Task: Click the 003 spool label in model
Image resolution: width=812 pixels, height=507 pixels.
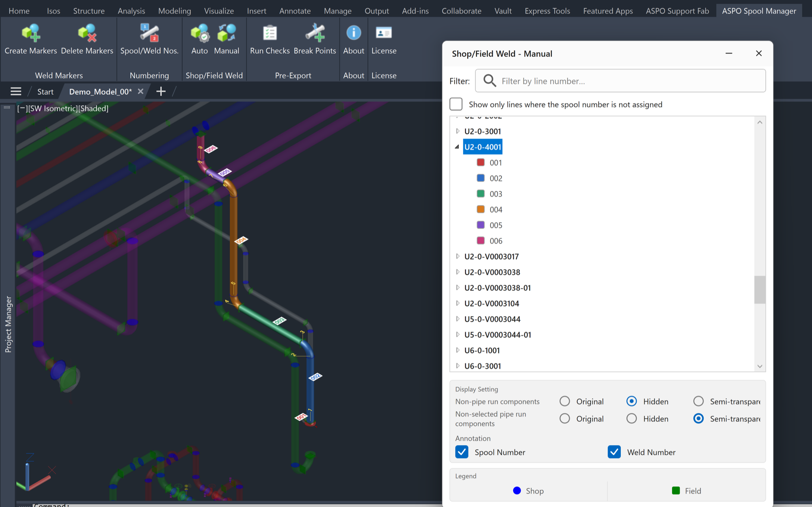Action: [279, 321]
